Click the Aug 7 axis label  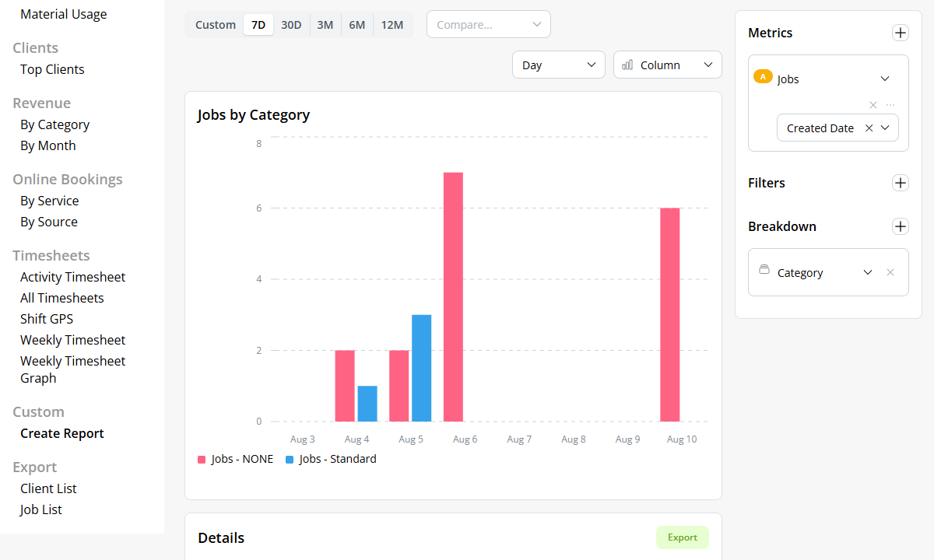point(519,439)
